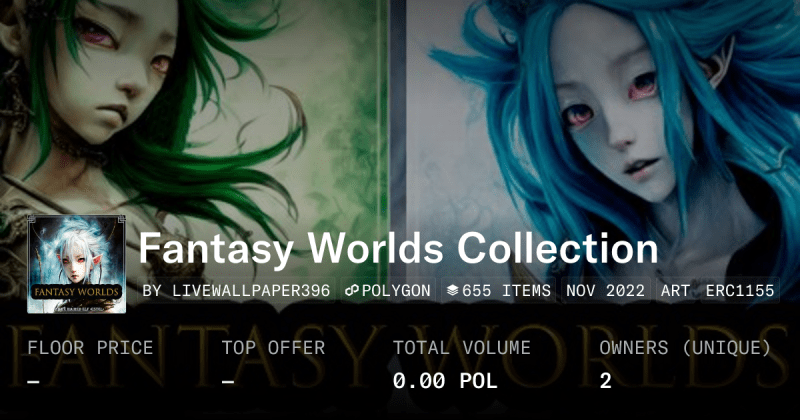Click the Fantasy Worlds Collection title
Viewport: 800px width, 420px height.
tap(398, 249)
